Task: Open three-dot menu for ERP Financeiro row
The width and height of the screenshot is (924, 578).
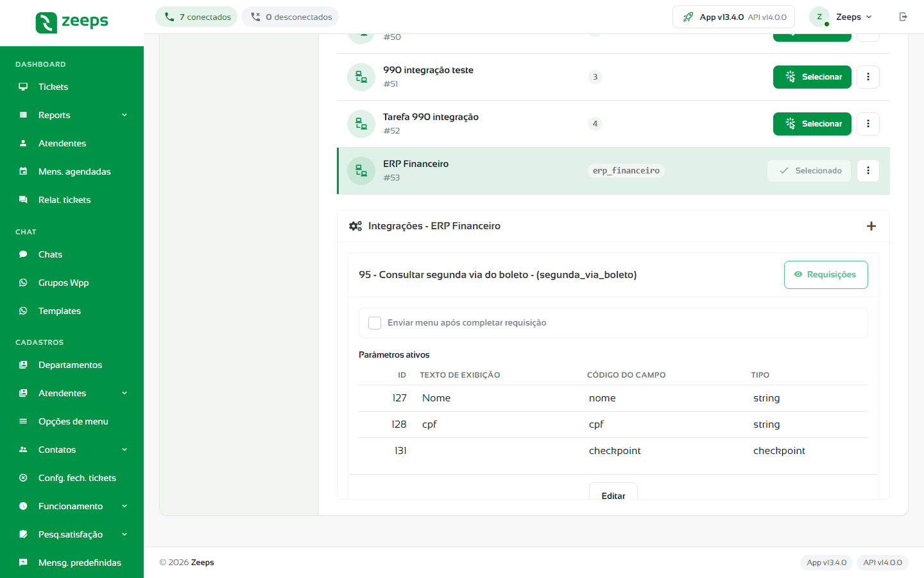Action: click(868, 171)
